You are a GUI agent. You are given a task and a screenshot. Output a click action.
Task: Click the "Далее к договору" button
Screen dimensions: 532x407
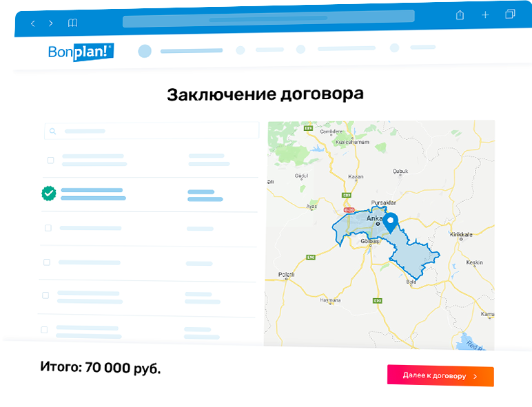pyautogui.click(x=440, y=376)
